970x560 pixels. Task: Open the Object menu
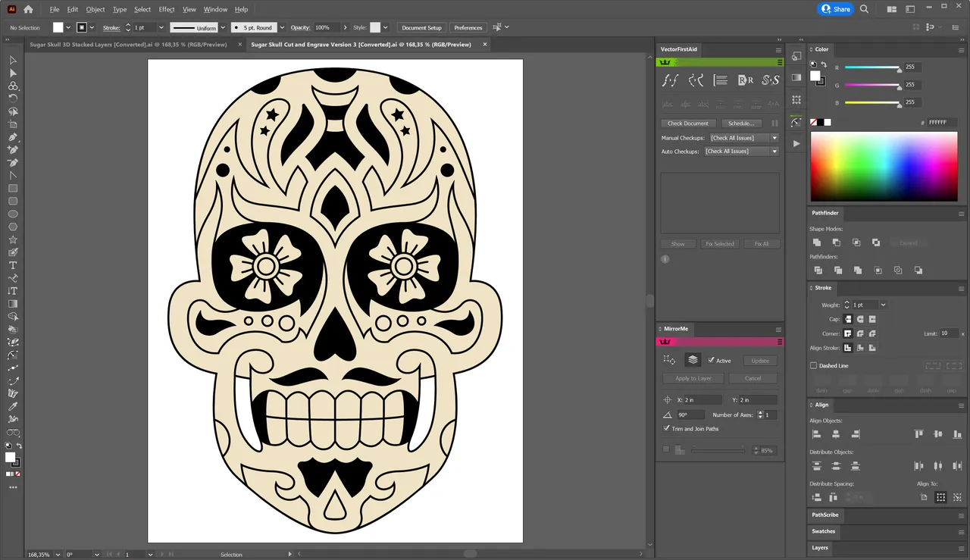pyautogui.click(x=95, y=9)
